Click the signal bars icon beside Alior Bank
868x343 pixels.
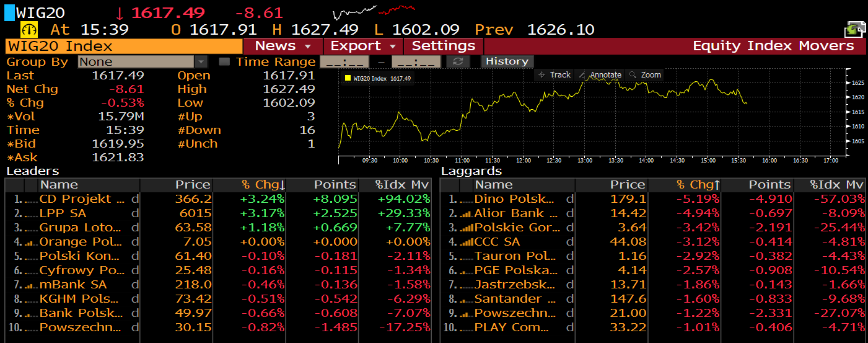[x=468, y=213]
